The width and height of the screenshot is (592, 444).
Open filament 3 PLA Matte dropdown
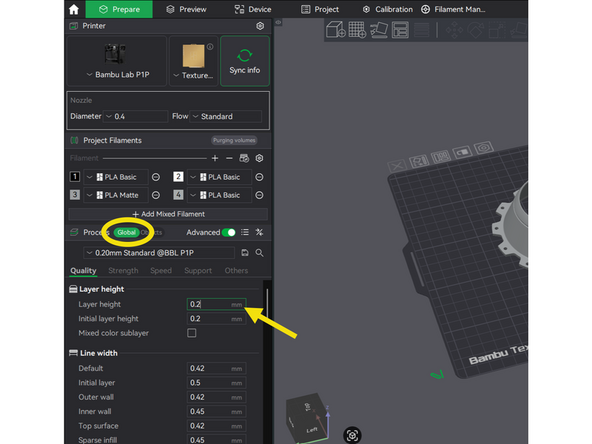click(x=116, y=195)
